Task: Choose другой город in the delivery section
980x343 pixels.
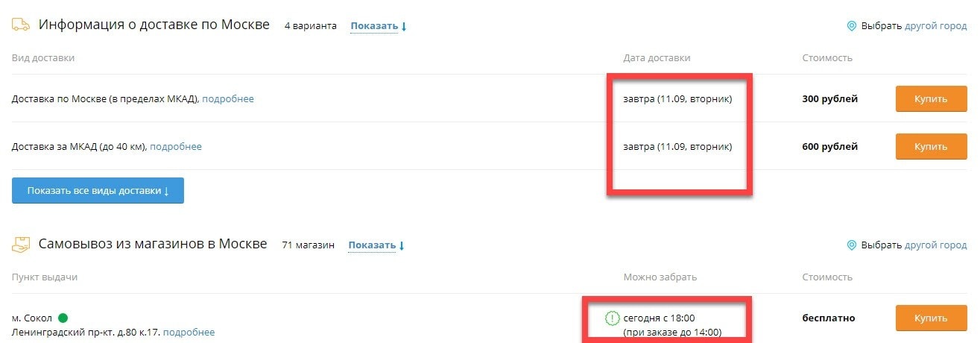Action: tap(935, 26)
